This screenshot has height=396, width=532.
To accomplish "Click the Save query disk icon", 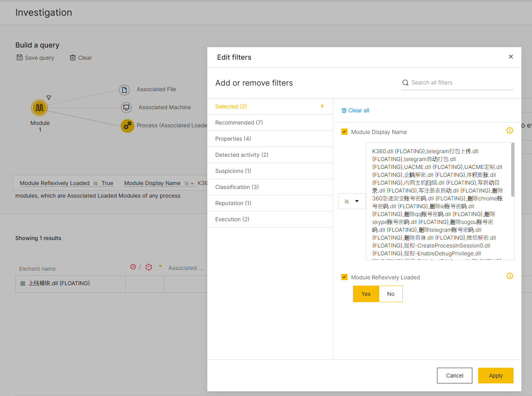I will tap(20, 57).
